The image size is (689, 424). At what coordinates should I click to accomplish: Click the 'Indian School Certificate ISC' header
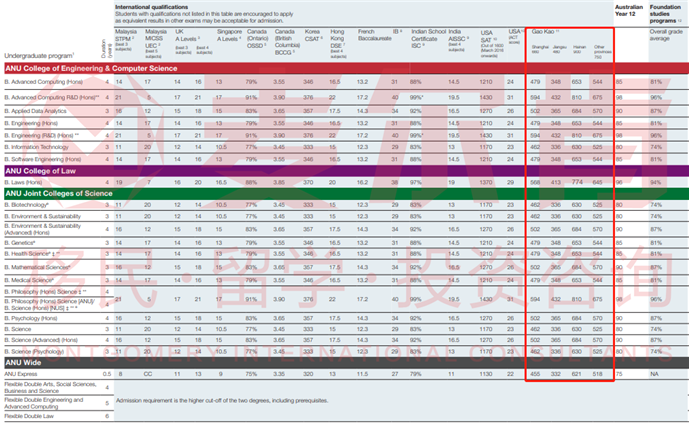(x=428, y=39)
